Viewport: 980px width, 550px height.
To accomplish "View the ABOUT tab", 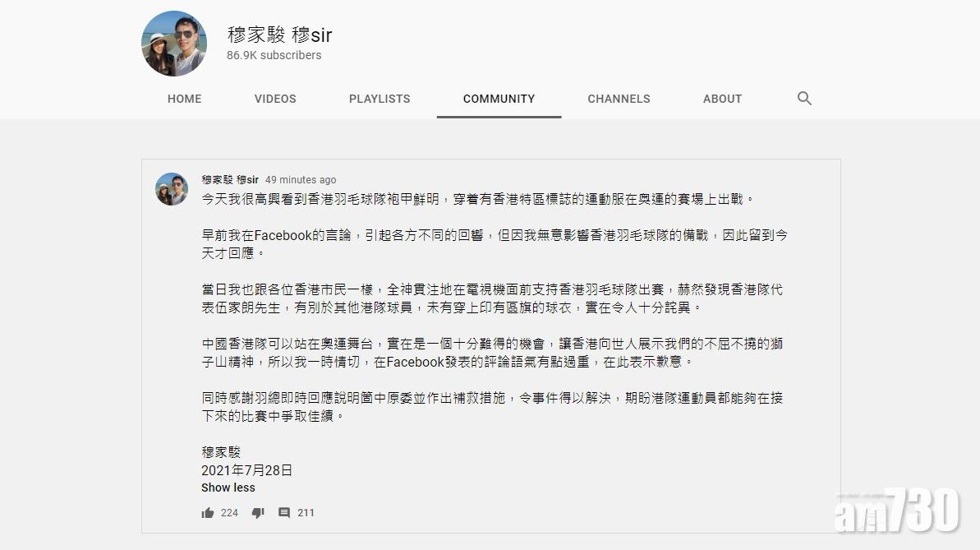I will pyautogui.click(x=722, y=99).
